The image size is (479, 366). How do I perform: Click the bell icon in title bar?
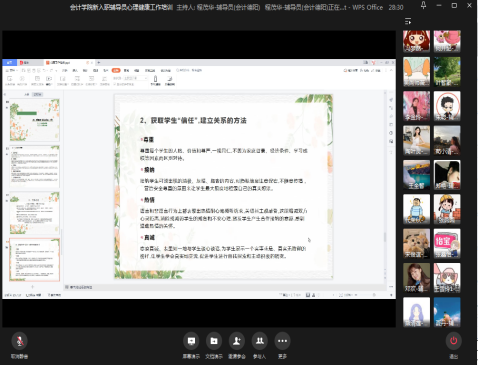pyautogui.click(x=423, y=5)
